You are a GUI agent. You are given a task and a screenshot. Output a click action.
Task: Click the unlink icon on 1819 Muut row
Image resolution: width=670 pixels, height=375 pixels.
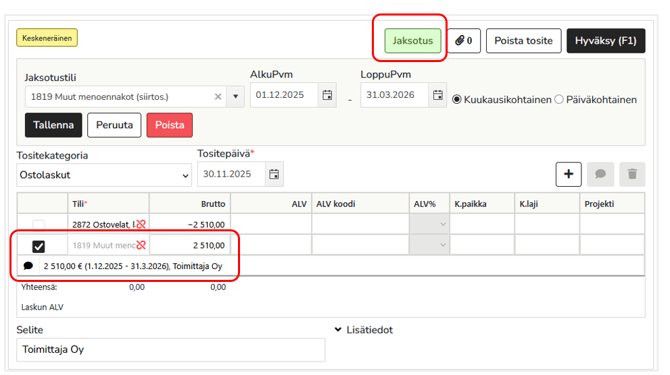[x=141, y=245]
